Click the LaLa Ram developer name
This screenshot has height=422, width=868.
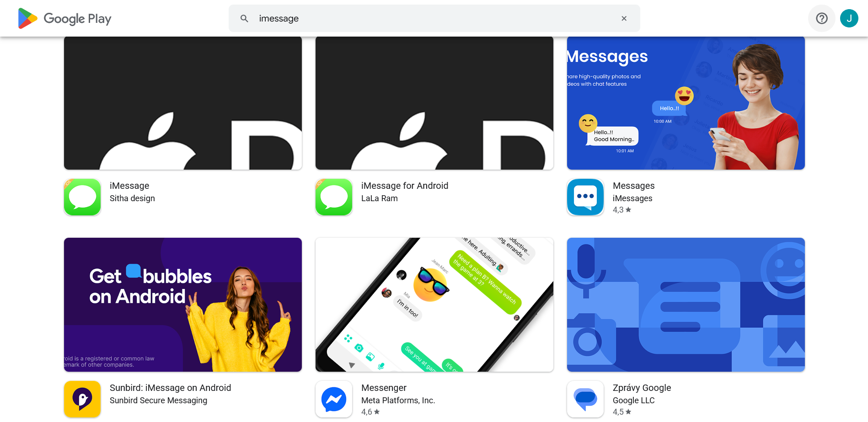pos(380,198)
